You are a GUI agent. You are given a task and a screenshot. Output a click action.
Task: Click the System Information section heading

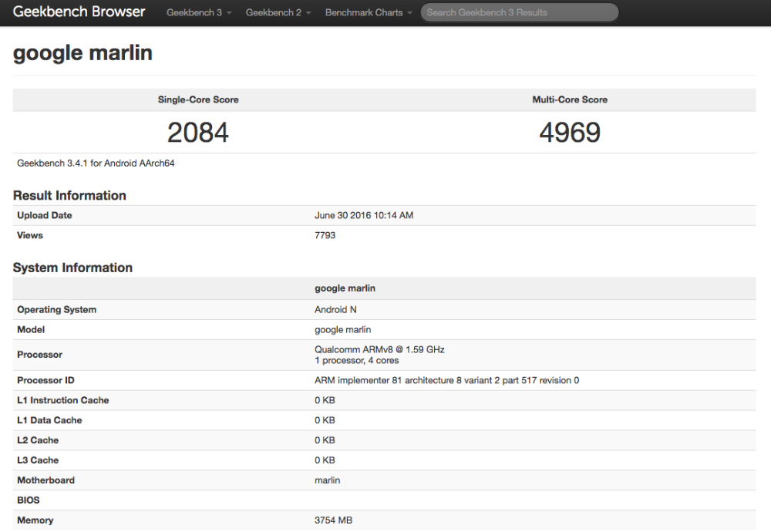click(72, 268)
